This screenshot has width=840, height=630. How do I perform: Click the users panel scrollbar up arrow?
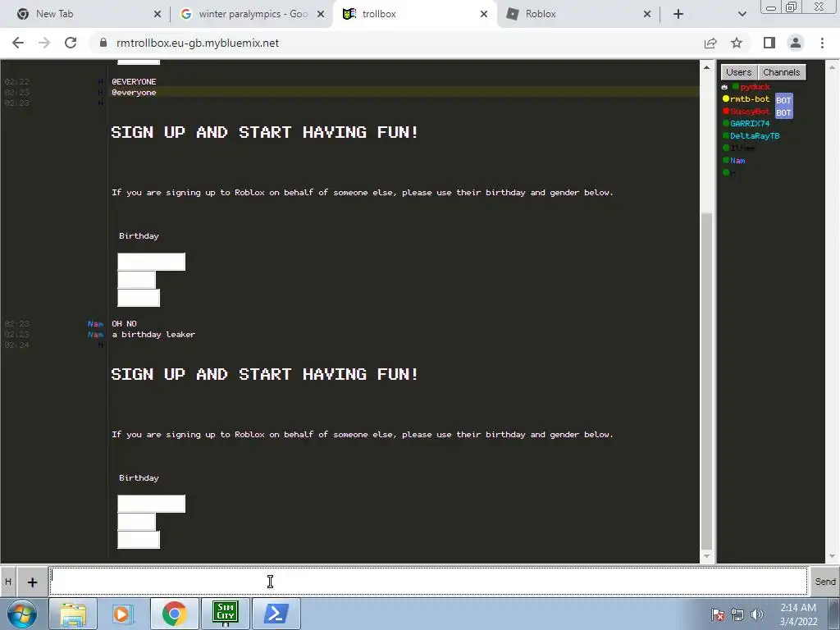(832, 67)
